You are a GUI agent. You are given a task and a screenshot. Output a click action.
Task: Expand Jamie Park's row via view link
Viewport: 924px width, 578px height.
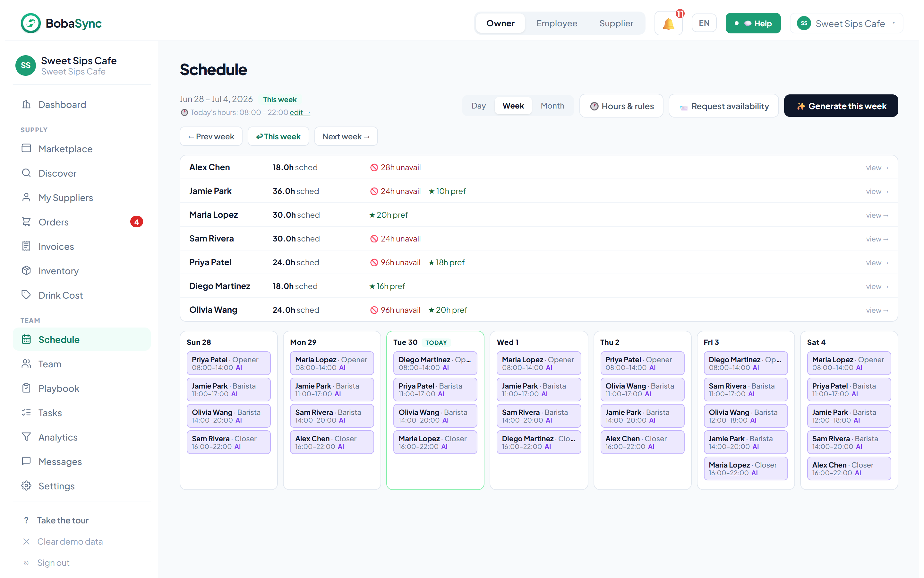(x=877, y=191)
